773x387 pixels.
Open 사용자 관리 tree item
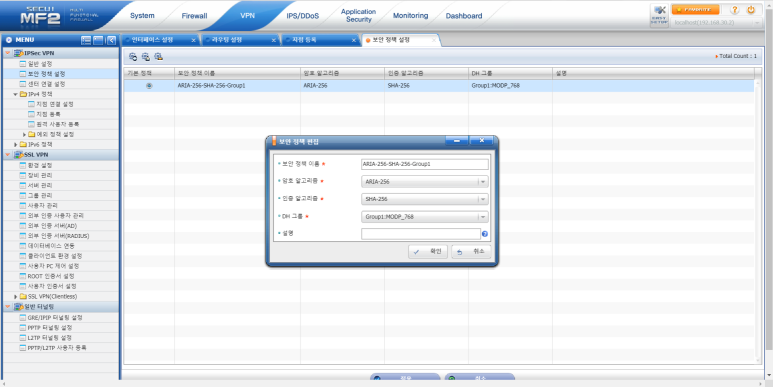(42, 206)
